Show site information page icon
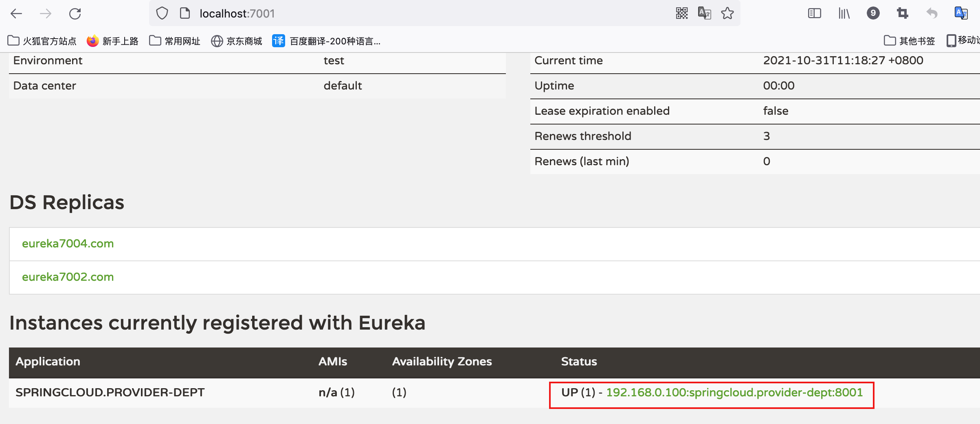 pyautogui.click(x=185, y=13)
